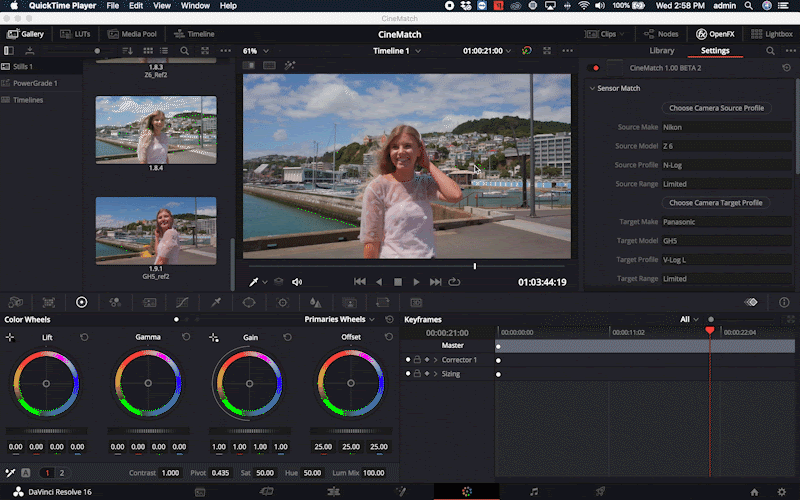Image resolution: width=800 pixels, height=500 pixels.
Task: Reset the CineMatch effect settings
Action: pyautogui.click(x=787, y=68)
